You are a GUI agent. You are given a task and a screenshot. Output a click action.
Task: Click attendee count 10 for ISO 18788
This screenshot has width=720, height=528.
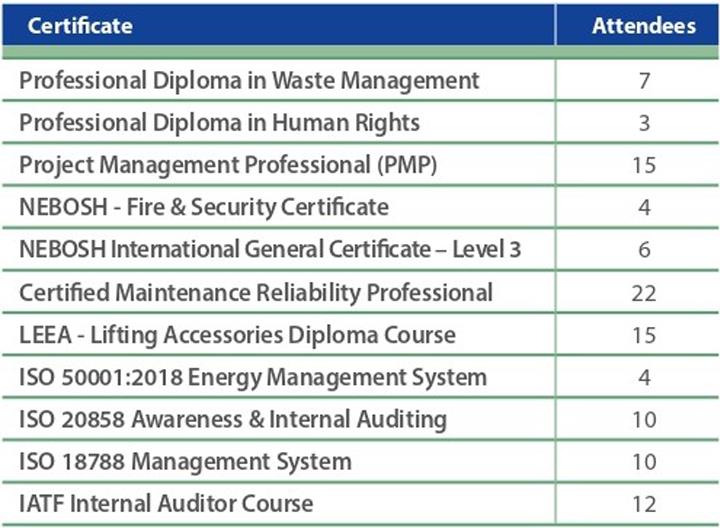click(644, 462)
